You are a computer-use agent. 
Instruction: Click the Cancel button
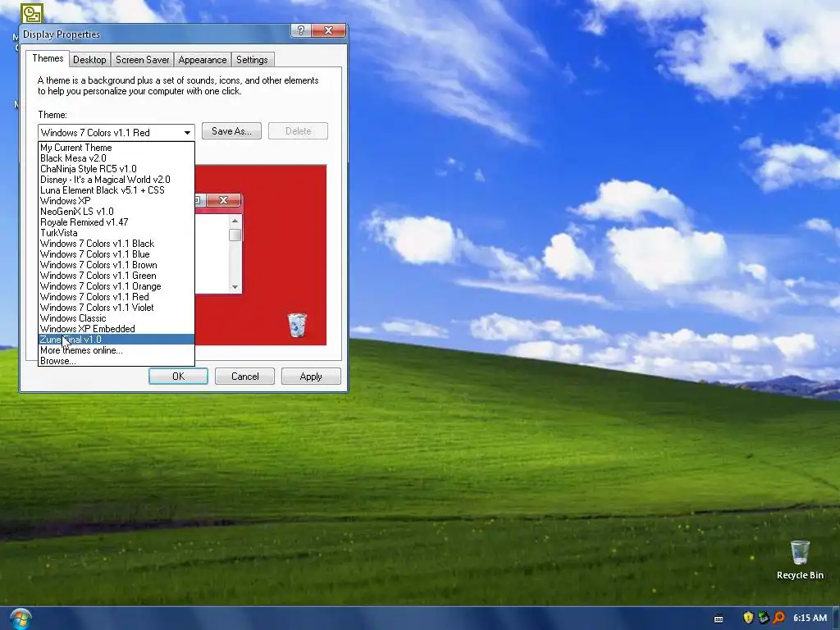tap(244, 376)
